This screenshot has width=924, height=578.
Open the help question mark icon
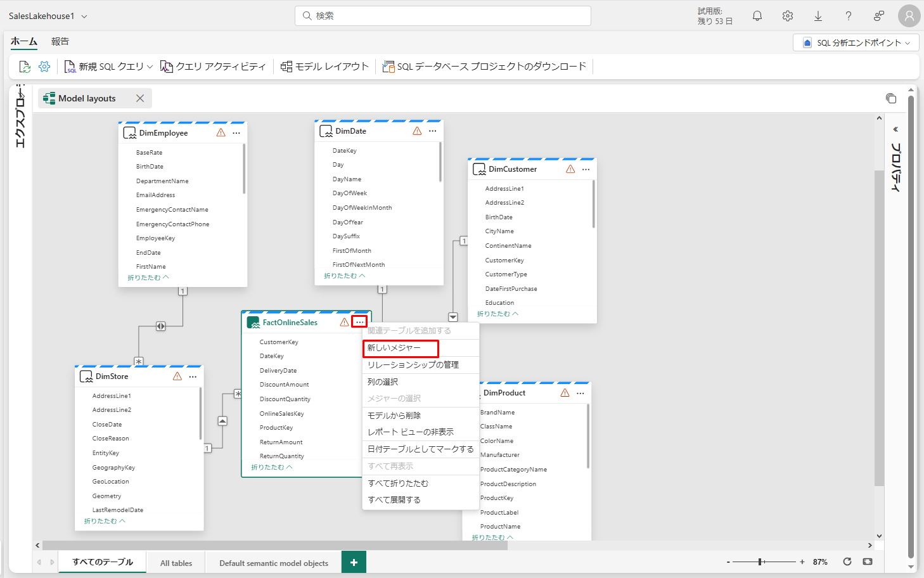(x=848, y=16)
